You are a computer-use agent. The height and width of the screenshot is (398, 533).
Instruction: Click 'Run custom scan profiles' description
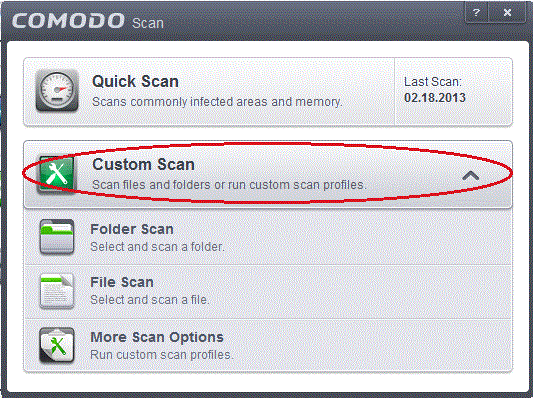click(162, 355)
